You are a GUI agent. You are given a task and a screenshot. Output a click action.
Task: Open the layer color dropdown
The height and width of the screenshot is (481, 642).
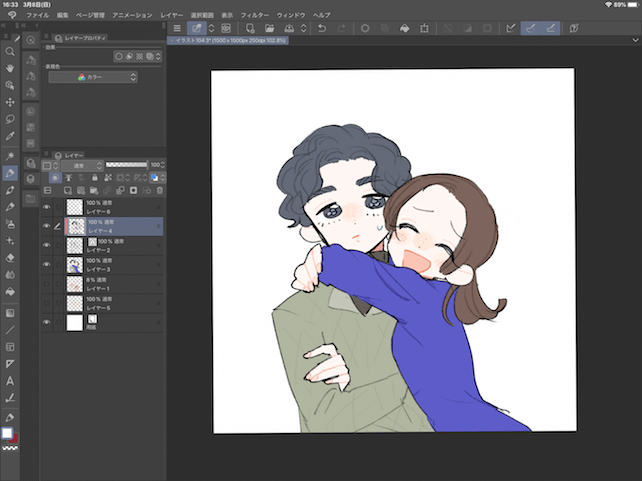pos(158,178)
